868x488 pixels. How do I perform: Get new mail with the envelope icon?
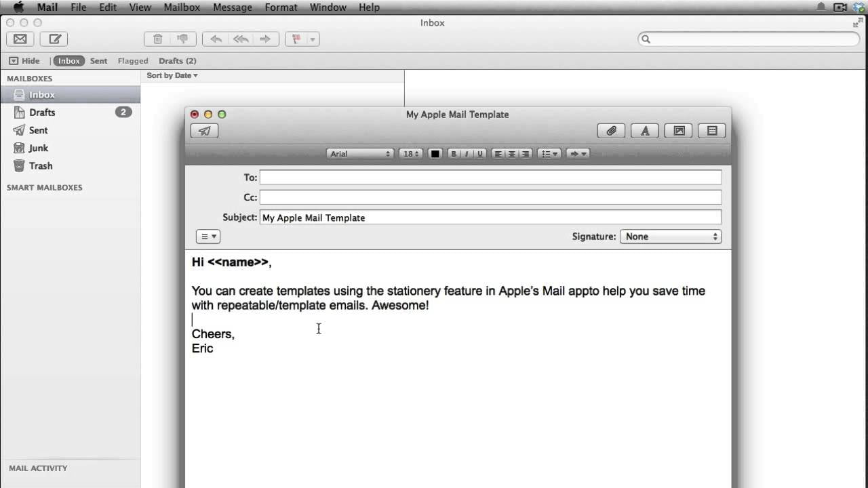pyautogui.click(x=20, y=39)
